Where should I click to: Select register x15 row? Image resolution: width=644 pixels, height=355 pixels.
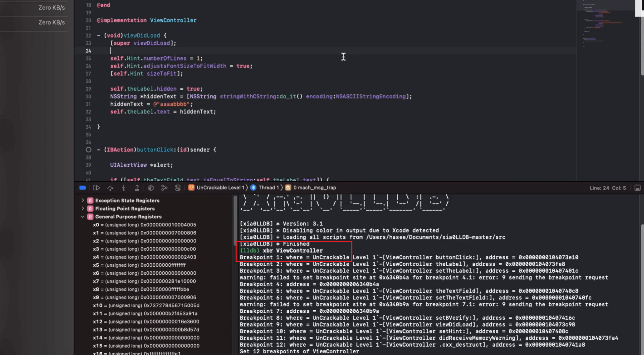tap(146, 346)
